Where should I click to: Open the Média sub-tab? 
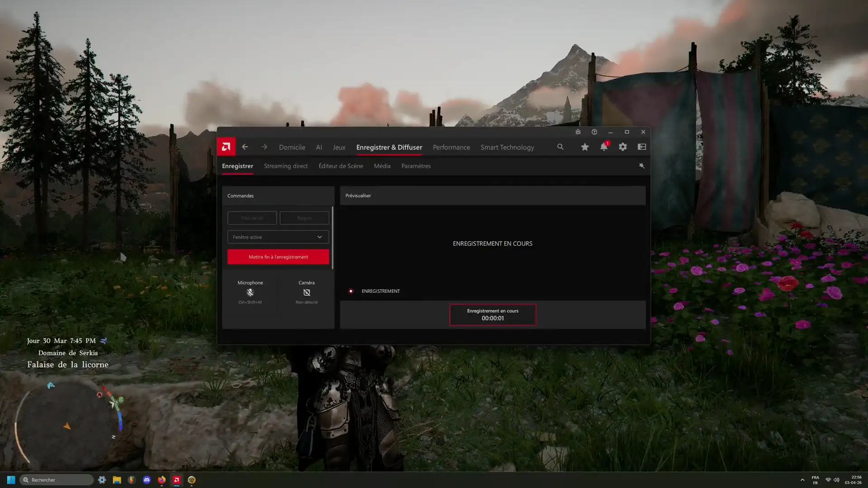click(x=382, y=166)
